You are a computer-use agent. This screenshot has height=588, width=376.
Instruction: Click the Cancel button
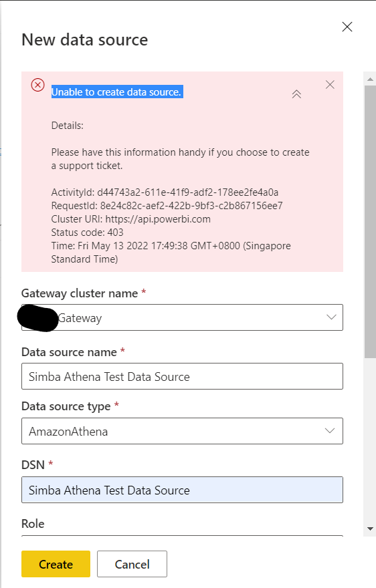132,564
